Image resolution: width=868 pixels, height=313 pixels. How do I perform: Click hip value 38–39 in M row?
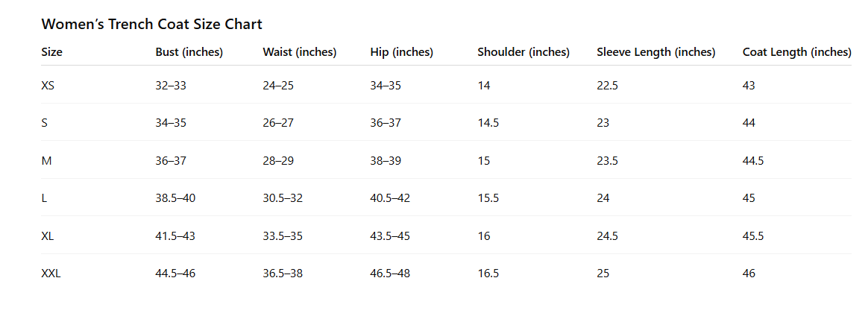coord(386,161)
